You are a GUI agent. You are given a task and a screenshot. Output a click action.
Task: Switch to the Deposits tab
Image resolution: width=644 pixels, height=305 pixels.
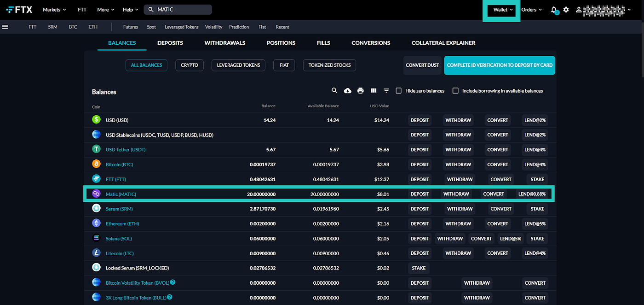click(x=170, y=43)
